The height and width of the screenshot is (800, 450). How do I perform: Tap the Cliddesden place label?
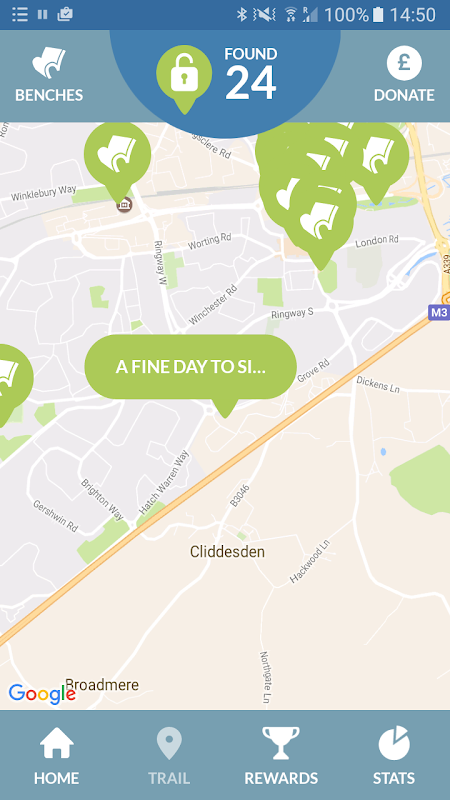227,552
